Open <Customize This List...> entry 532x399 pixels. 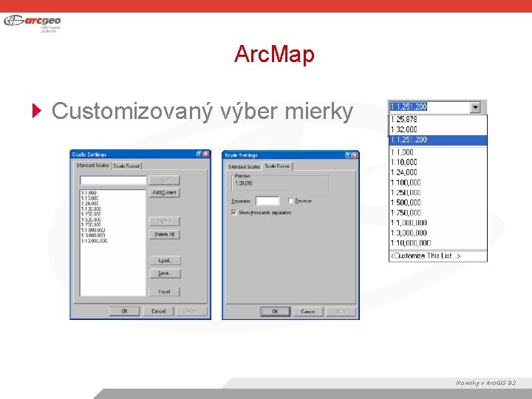click(x=437, y=256)
